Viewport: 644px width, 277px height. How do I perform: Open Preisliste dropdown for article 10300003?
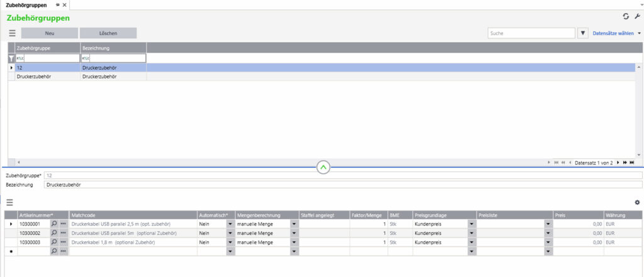point(548,242)
